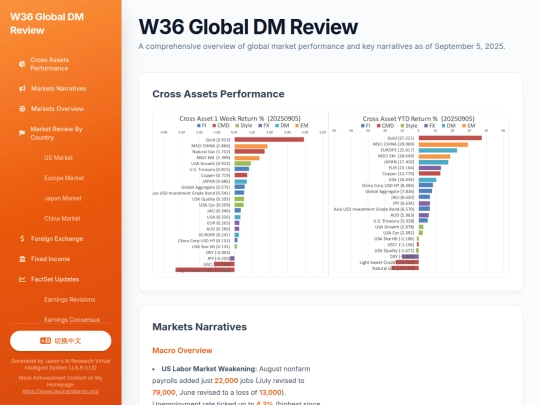Click the highlighted 79,000 figure

164,393
